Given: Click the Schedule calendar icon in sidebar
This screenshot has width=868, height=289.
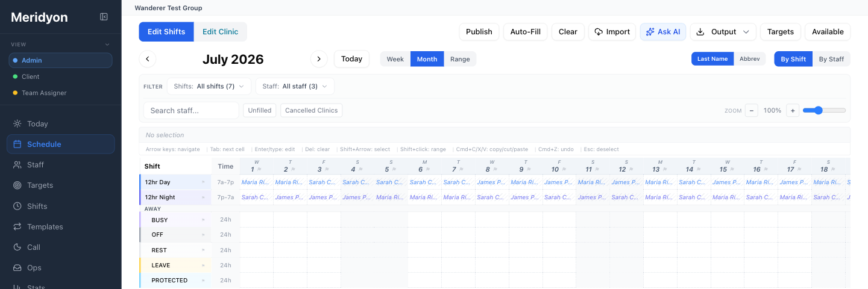Looking at the screenshot, I should coord(17,144).
